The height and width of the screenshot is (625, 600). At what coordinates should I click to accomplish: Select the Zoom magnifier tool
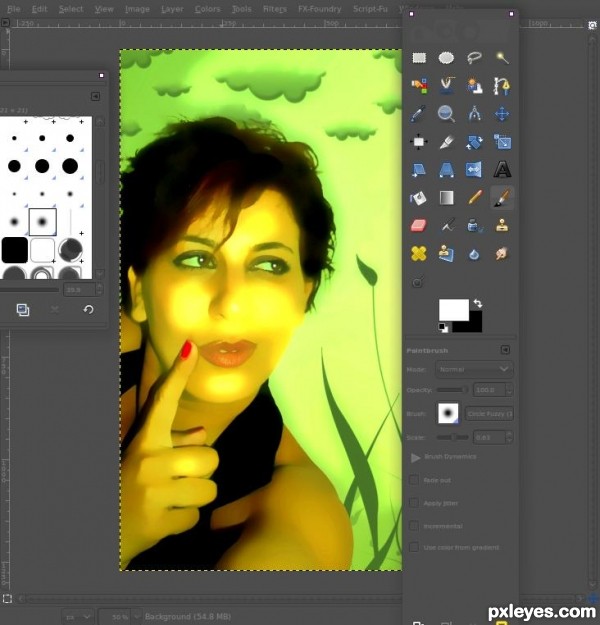(x=446, y=114)
